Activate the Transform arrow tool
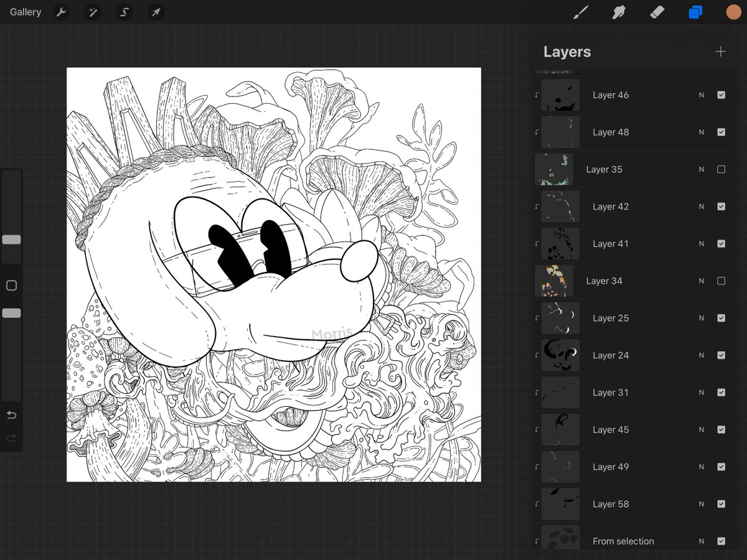747x560 pixels. click(x=156, y=12)
